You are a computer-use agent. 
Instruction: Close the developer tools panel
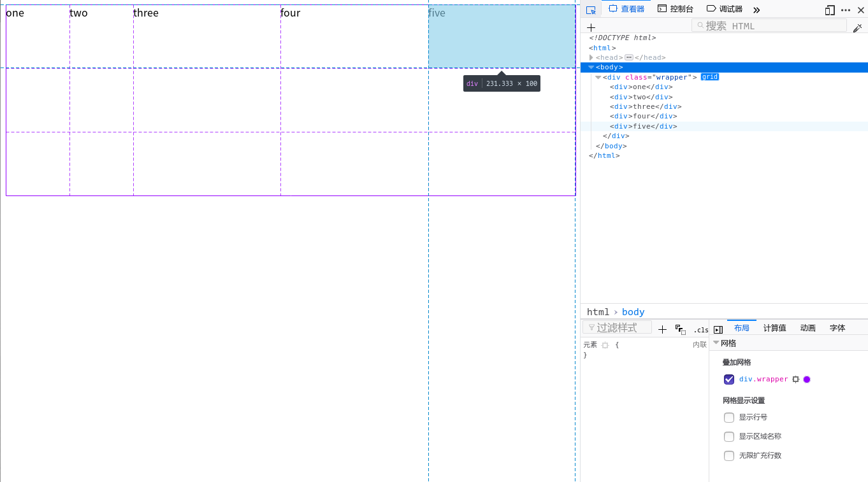pyautogui.click(x=861, y=10)
